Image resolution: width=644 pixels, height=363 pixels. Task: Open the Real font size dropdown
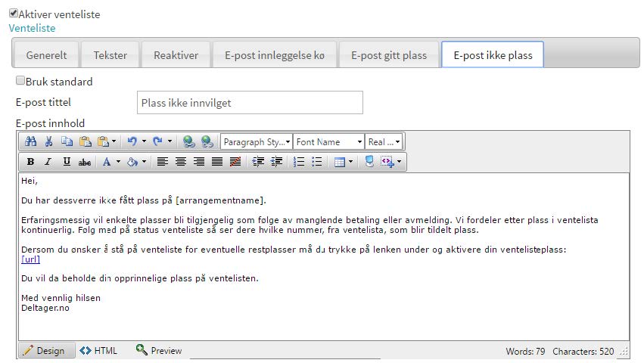click(384, 141)
